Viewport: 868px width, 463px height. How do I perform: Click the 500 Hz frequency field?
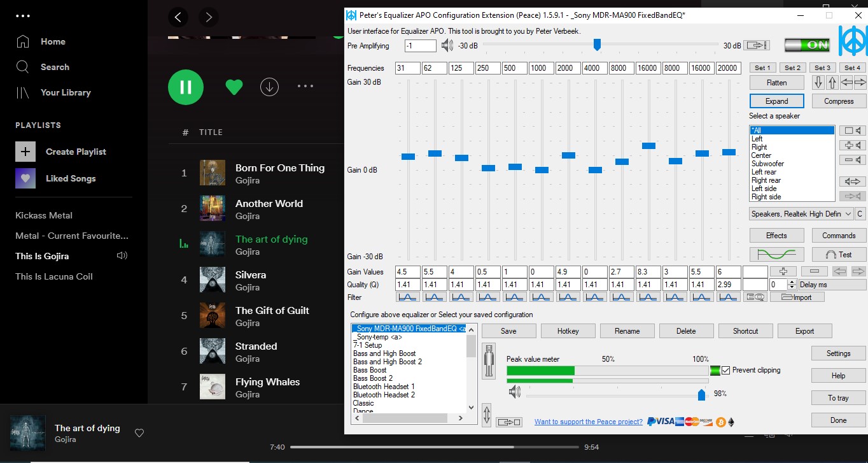point(515,68)
